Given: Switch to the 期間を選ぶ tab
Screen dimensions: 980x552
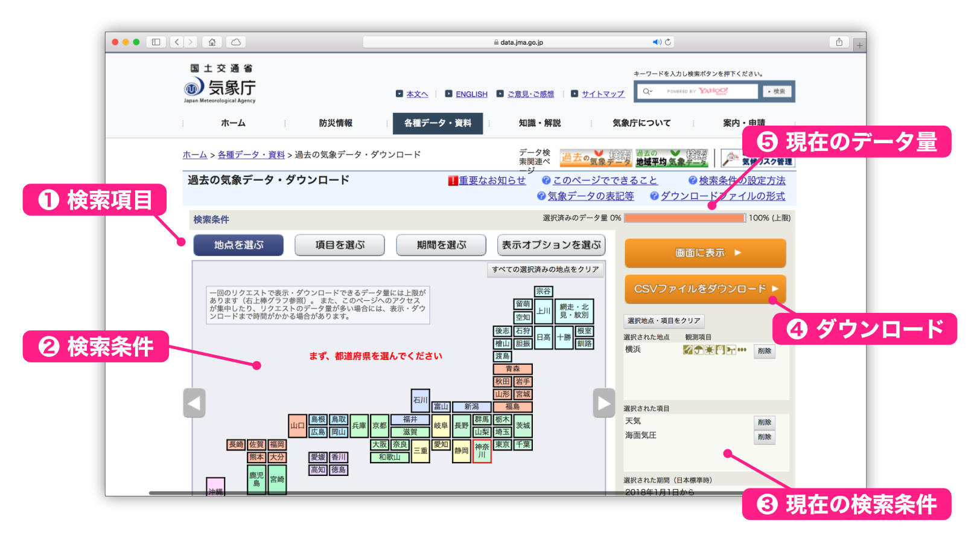Looking at the screenshot, I should point(441,245).
